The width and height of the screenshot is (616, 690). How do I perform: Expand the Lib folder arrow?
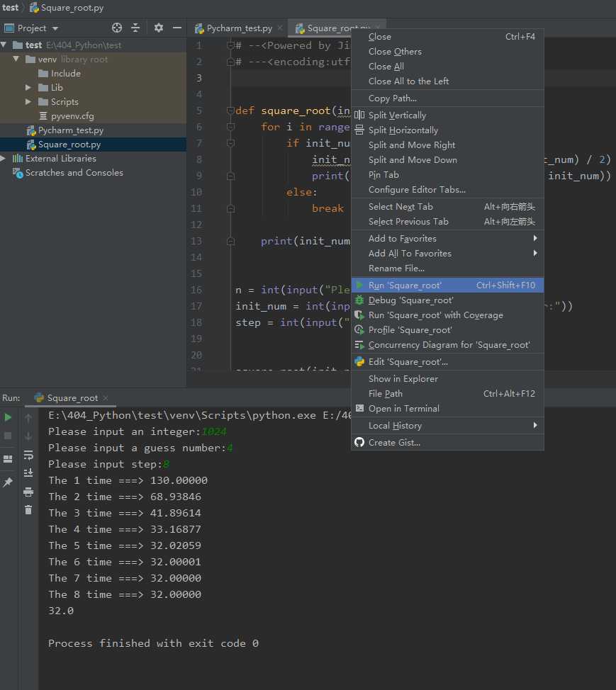click(x=28, y=88)
